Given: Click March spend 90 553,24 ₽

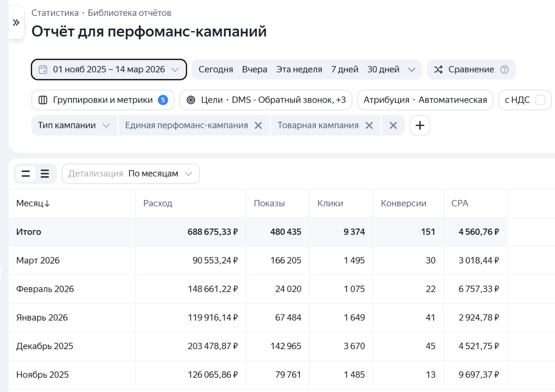Looking at the screenshot, I should click(x=215, y=261).
